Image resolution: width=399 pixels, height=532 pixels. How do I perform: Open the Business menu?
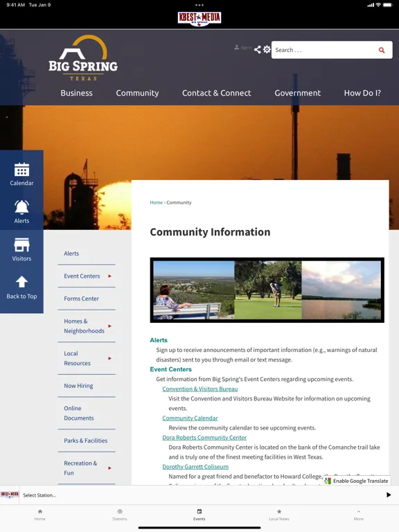tap(76, 93)
